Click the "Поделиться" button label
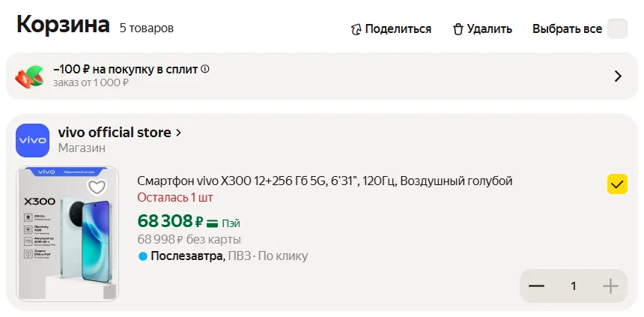 [x=398, y=29]
